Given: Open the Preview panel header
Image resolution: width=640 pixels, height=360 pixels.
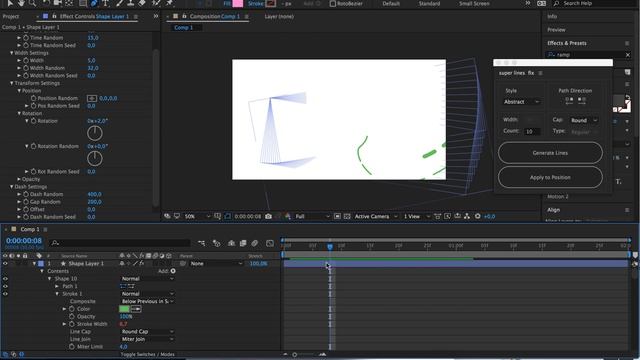Looking at the screenshot, I should tap(556, 30).
